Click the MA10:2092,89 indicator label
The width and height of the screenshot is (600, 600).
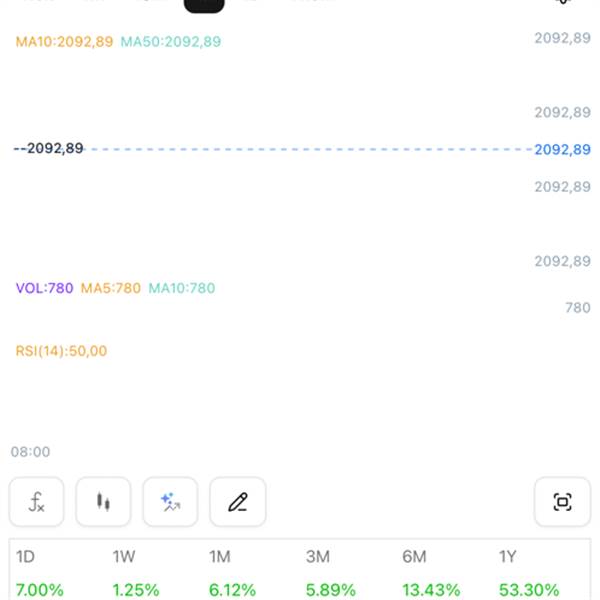[x=64, y=42]
